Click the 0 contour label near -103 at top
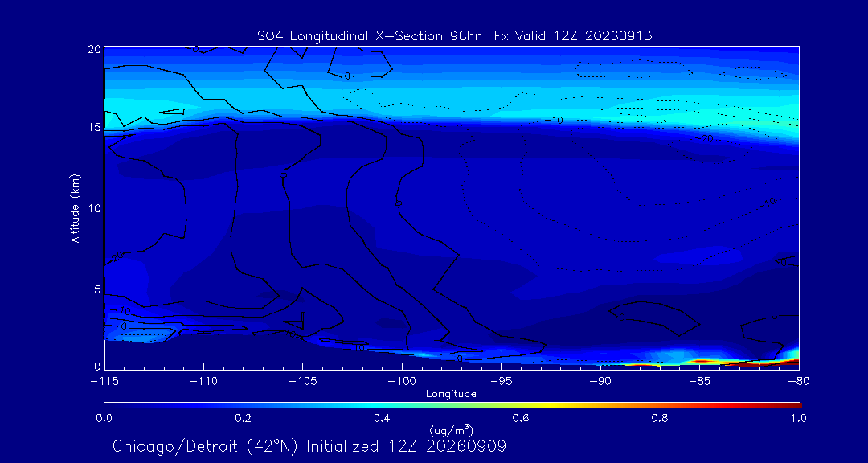Viewport: 868px width, 463px height. pyautogui.click(x=347, y=76)
